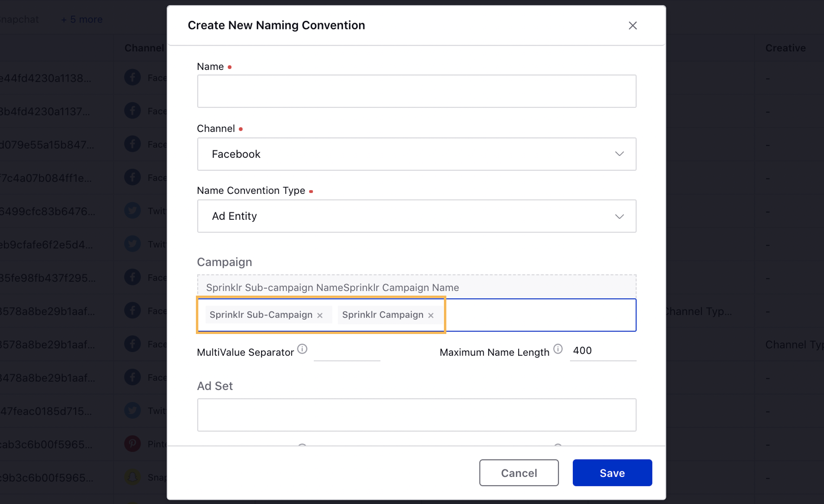824x504 pixels.
Task: Click the row ID e44fd4230a1138...
Action: tap(46, 78)
